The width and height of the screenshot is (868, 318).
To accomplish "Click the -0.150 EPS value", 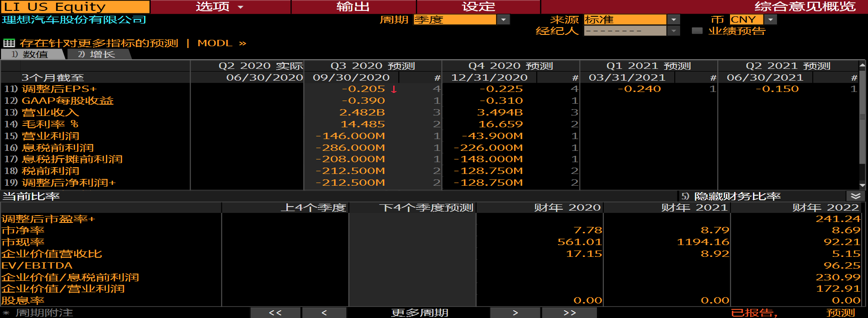I will coord(777,89).
